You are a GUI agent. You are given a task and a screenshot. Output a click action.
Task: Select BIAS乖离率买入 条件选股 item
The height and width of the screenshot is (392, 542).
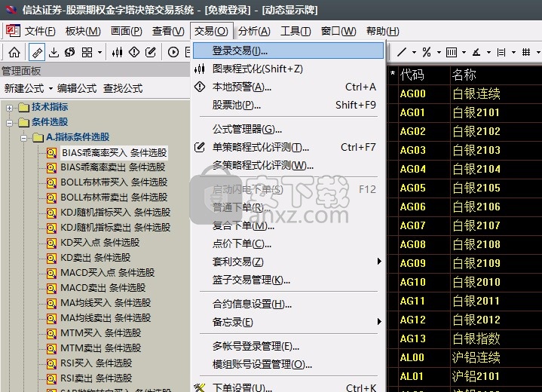click(x=114, y=152)
